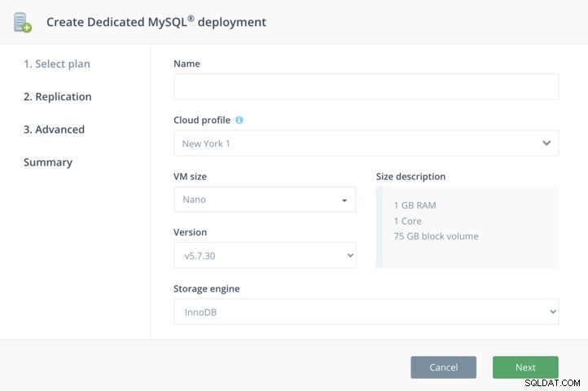
Task: Go to the 2. Replication step
Action: [57, 96]
